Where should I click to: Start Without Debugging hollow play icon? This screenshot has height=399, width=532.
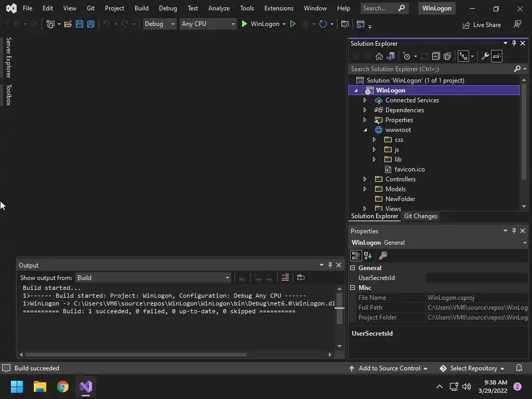[x=293, y=24]
